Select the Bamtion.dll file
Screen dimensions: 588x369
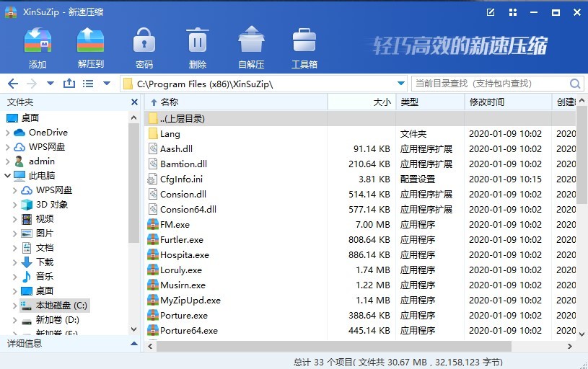click(x=360, y=164)
